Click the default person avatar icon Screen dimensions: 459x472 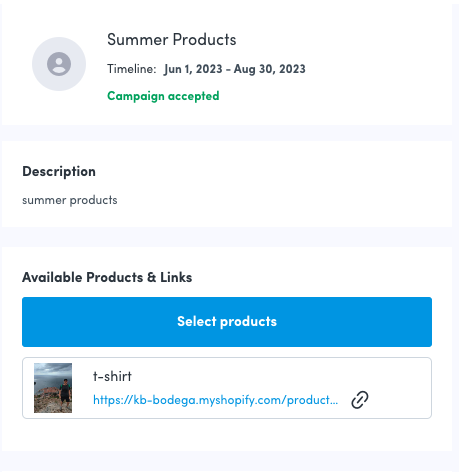coord(59,64)
